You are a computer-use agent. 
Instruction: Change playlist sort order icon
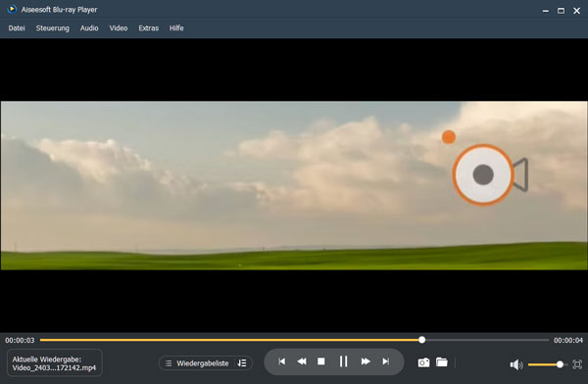point(242,363)
